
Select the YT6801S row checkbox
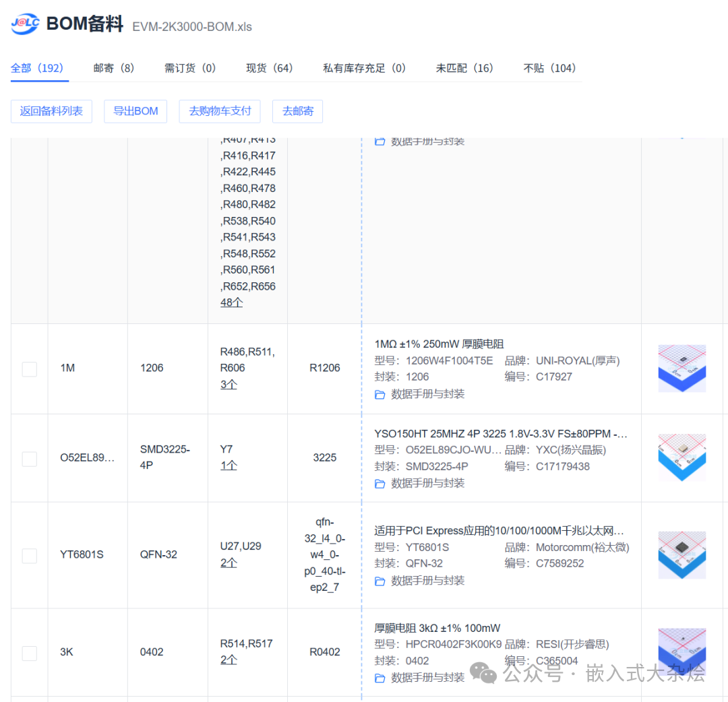[x=29, y=556]
